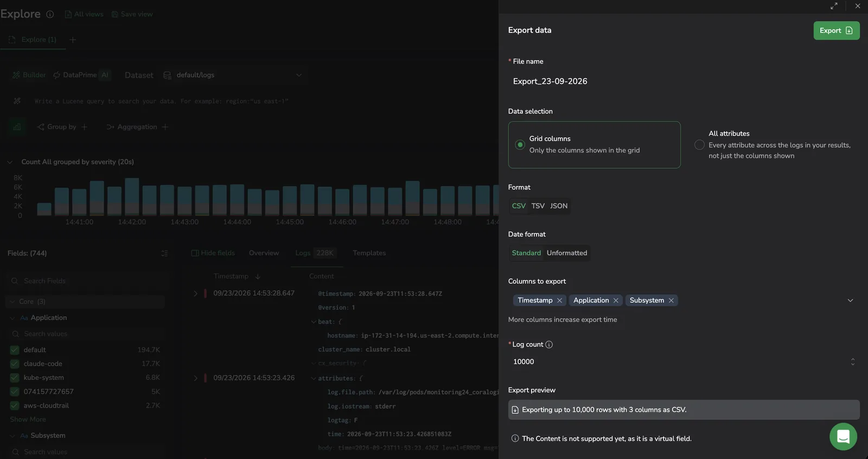868x459 pixels.
Task: Expand the 14:53:23.426 log row
Action: tap(195, 378)
